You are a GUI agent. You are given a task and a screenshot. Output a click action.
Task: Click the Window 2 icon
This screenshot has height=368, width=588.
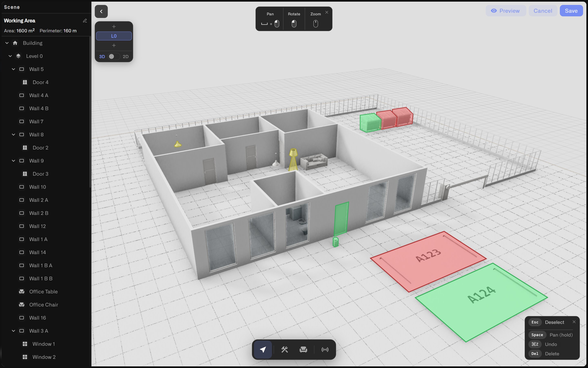tap(25, 357)
